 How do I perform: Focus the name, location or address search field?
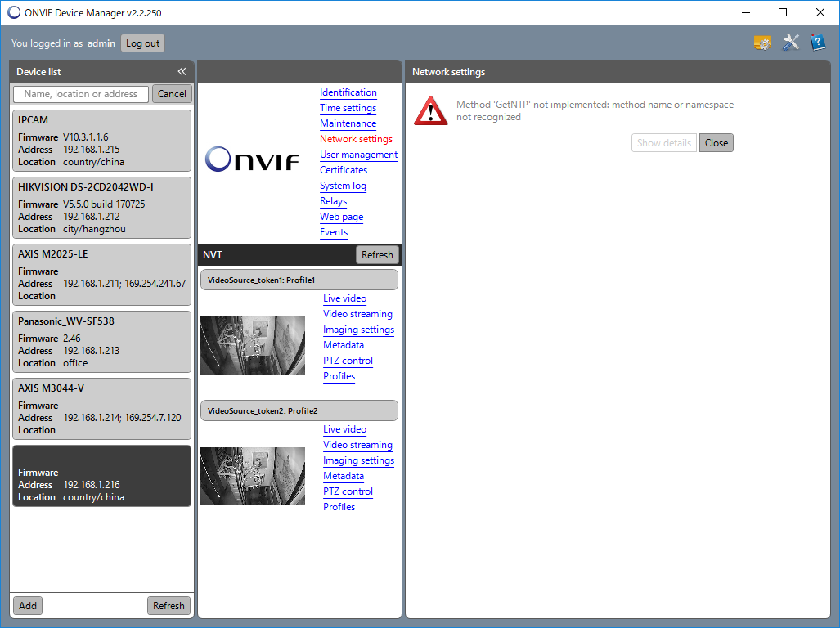[x=81, y=94]
